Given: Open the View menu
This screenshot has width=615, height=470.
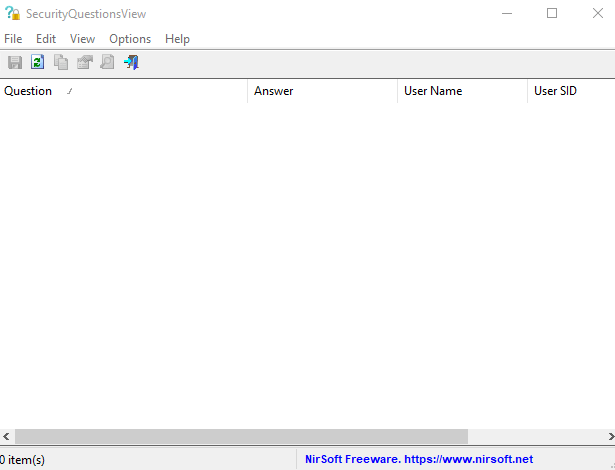Looking at the screenshot, I should pos(82,39).
